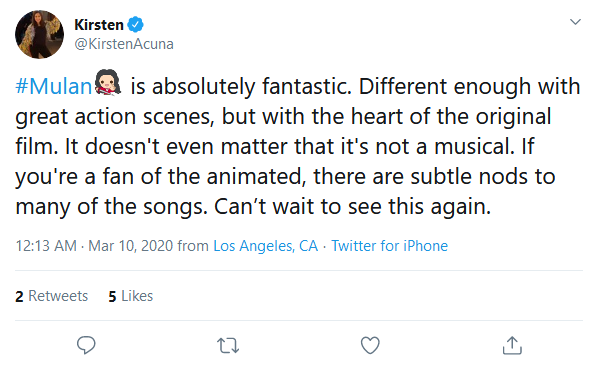Click the date Mar 10, 2020
Screen dimensions: 598x369
pyautogui.click(x=130, y=246)
